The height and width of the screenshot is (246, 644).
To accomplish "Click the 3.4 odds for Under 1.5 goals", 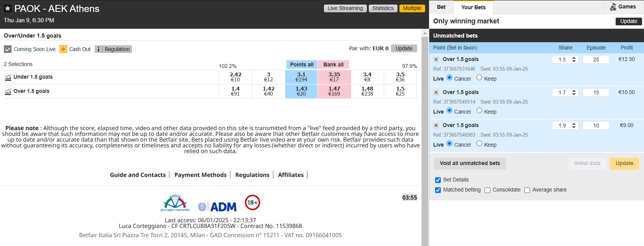I will point(367,77).
